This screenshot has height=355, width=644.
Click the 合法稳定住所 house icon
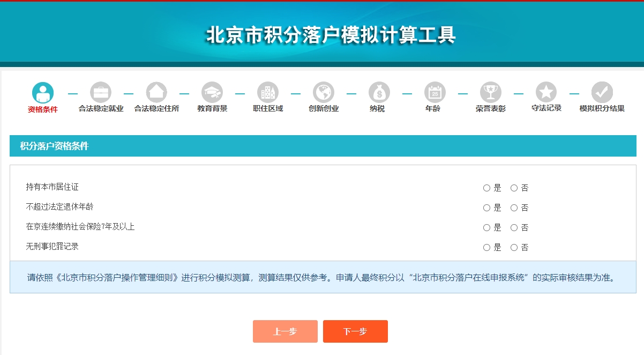[x=156, y=93]
